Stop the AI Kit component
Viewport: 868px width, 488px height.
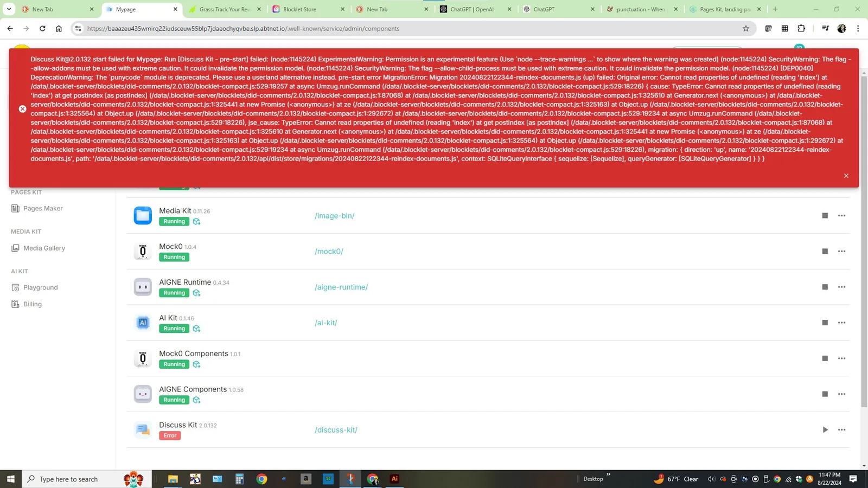(x=825, y=323)
